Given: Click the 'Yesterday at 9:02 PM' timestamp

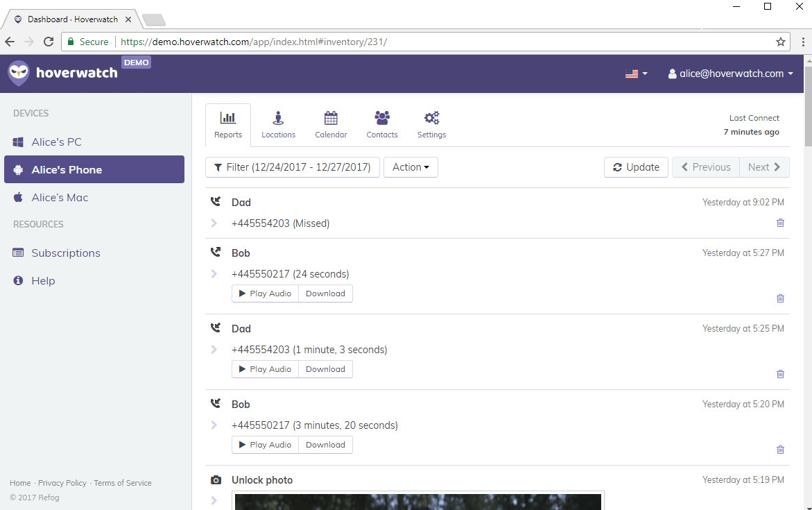Looking at the screenshot, I should pos(743,202).
